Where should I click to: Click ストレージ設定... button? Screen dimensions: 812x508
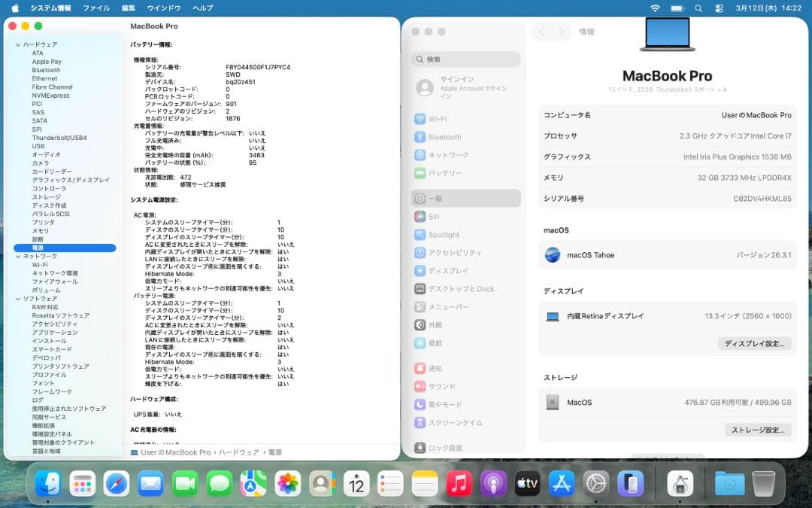click(x=758, y=430)
